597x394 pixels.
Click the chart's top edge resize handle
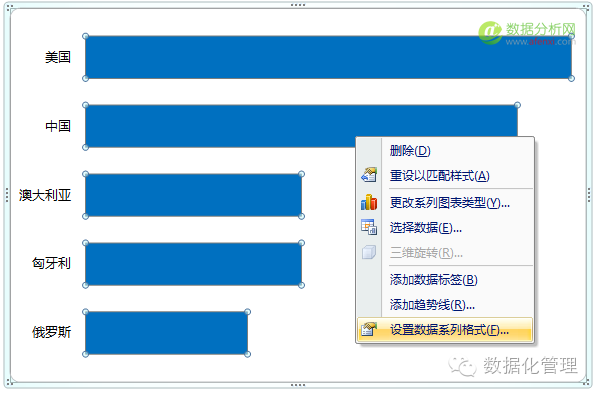click(298, 5)
